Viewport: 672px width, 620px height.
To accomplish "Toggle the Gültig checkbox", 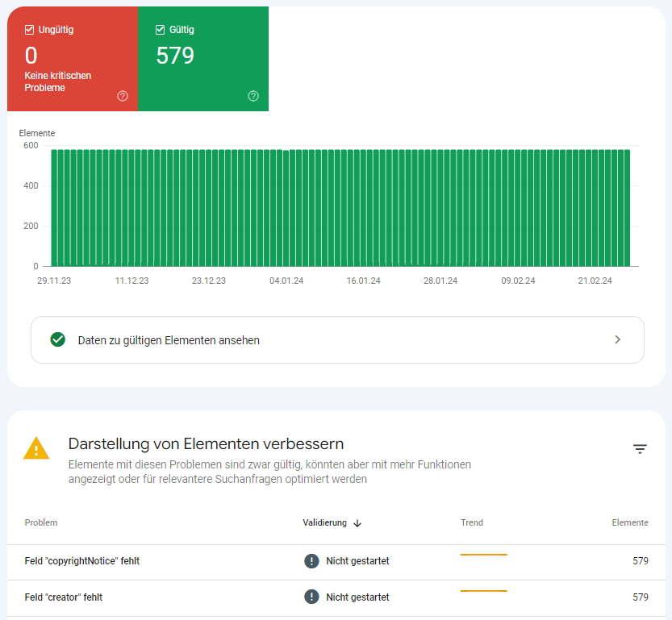I will click(160, 30).
